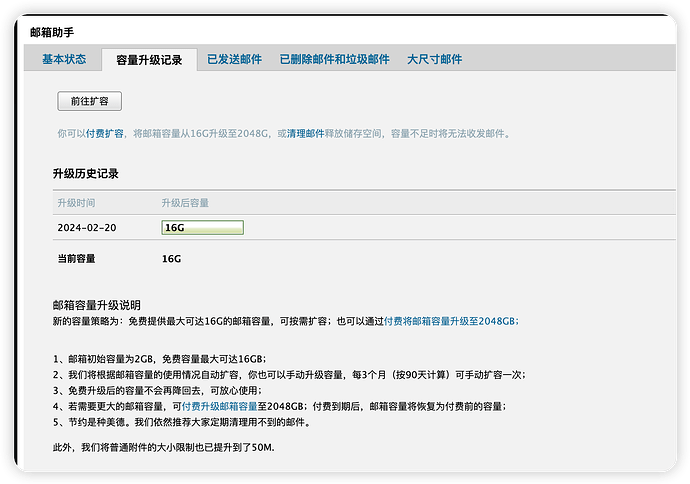The image size is (690, 484).
Task: Open the 付费升级邮箱容量 link in item 4
Action: (219, 406)
